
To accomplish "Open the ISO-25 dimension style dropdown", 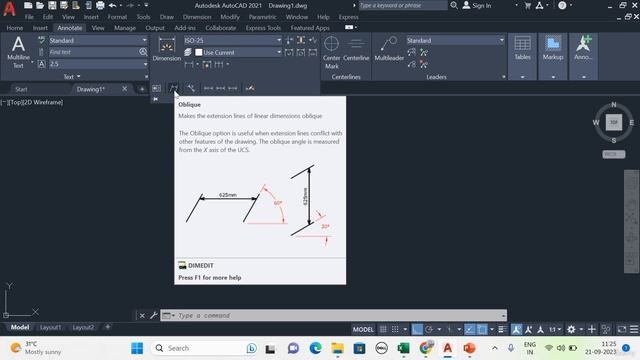I will pyautogui.click(x=232, y=40).
